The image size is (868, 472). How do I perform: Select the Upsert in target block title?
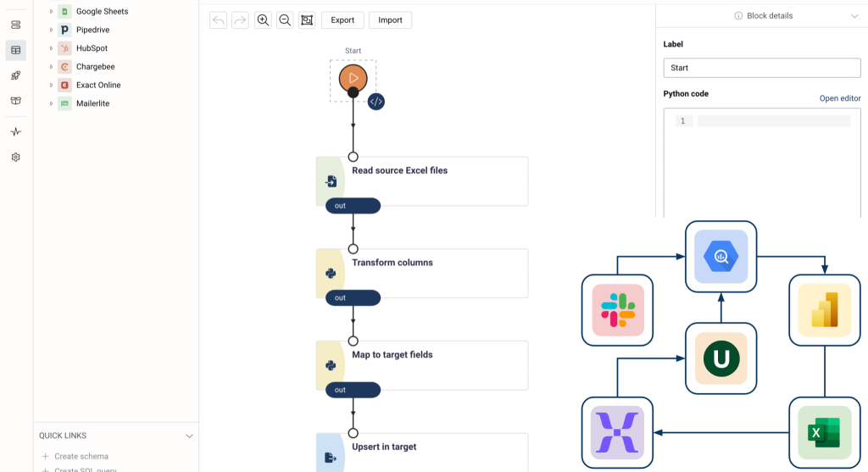[x=384, y=447]
